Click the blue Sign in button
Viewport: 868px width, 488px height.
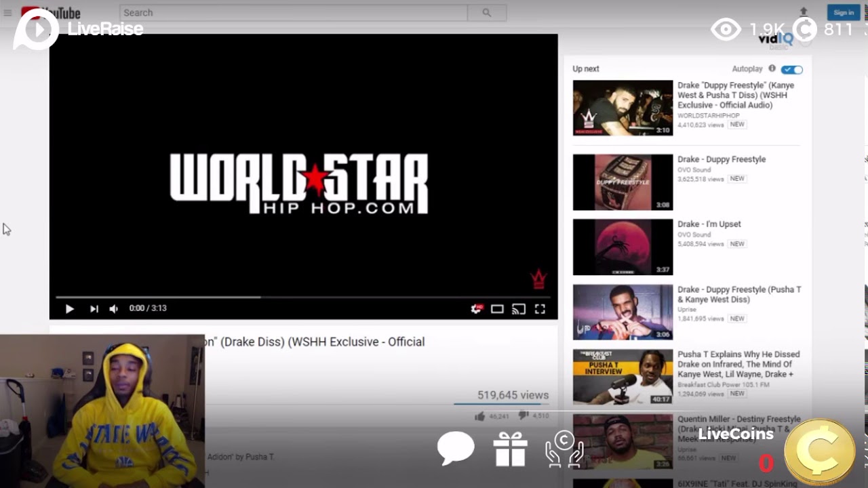pos(844,12)
